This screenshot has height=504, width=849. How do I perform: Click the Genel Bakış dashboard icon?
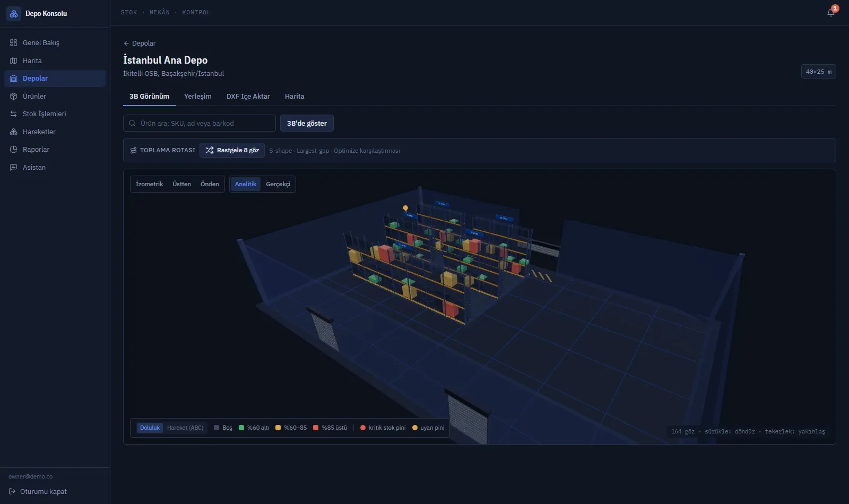pyautogui.click(x=14, y=42)
